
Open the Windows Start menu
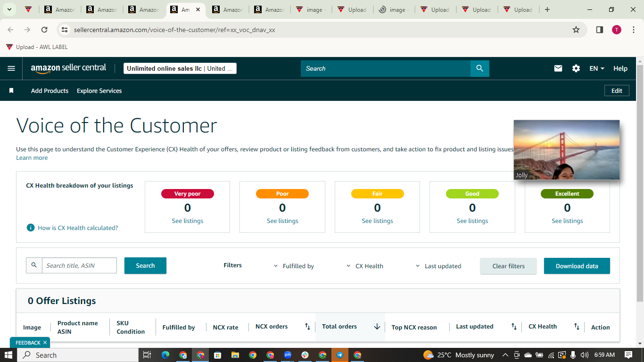(8, 355)
